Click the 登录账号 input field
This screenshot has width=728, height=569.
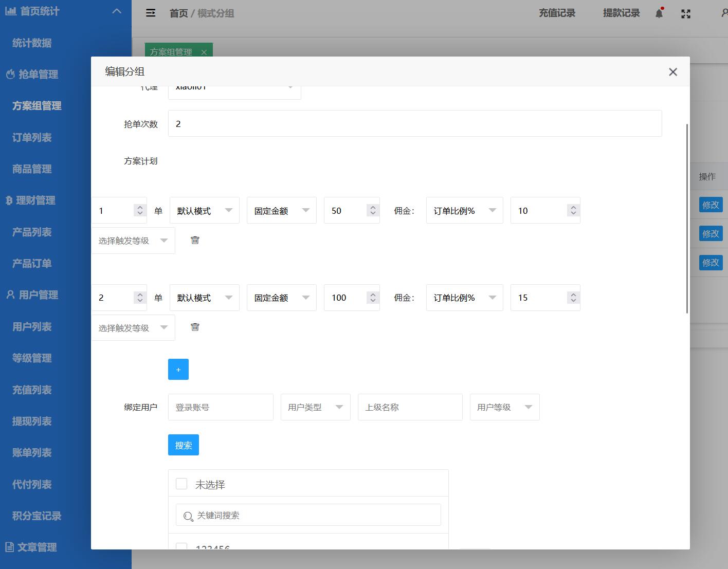coord(221,407)
